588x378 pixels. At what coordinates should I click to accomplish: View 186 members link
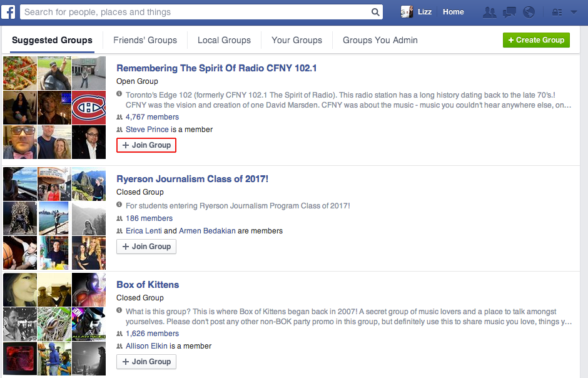coord(150,218)
